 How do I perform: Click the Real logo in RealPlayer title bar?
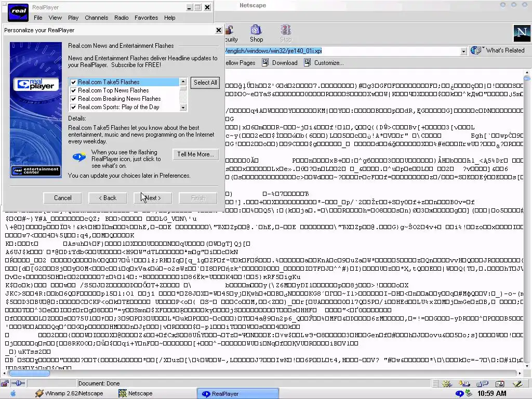18,12
